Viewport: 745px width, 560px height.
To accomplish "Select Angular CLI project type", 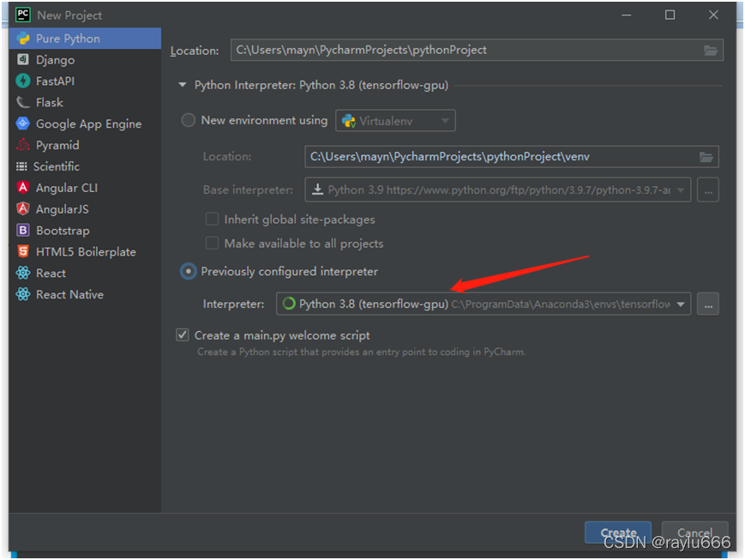I will (x=85, y=188).
